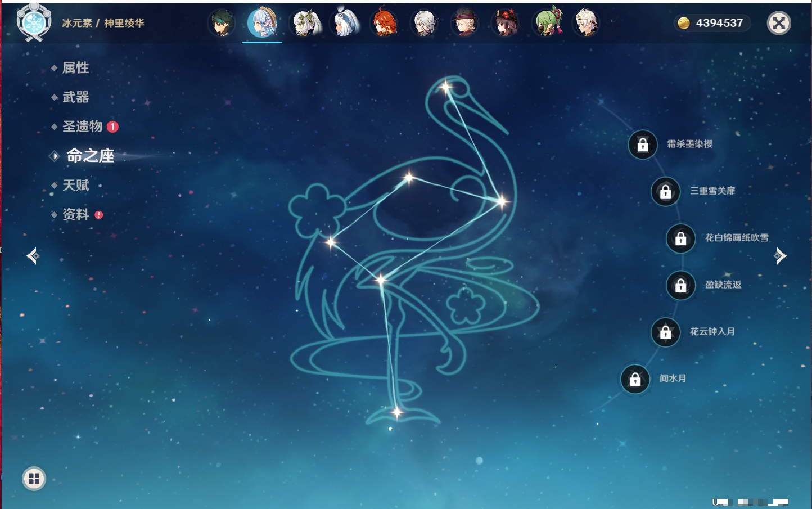Close the character screen with X button
This screenshot has width=812, height=509.
pyautogui.click(x=779, y=23)
